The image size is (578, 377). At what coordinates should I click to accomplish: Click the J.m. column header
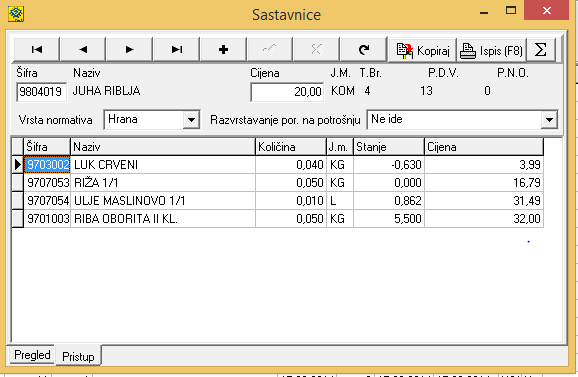coord(340,147)
